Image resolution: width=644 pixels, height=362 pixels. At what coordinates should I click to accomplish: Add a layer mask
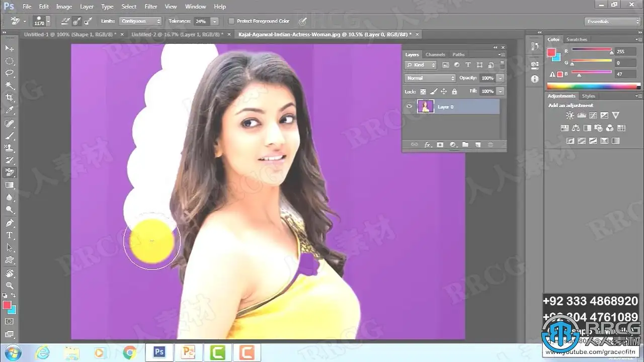[440, 145]
